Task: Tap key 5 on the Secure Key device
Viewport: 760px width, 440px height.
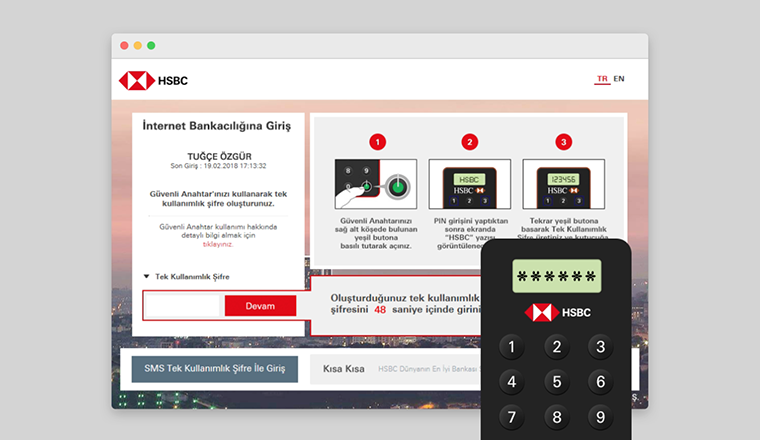Action: [x=556, y=382]
